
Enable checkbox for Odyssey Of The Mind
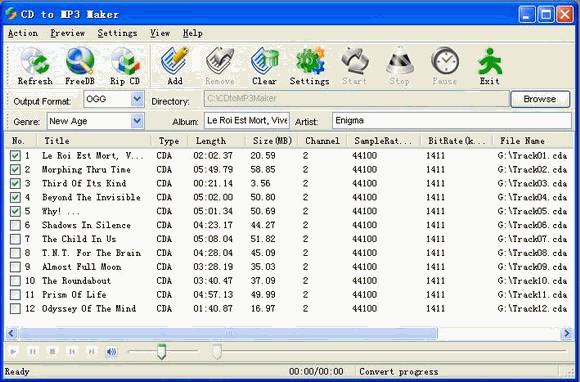[x=15, y=308]
